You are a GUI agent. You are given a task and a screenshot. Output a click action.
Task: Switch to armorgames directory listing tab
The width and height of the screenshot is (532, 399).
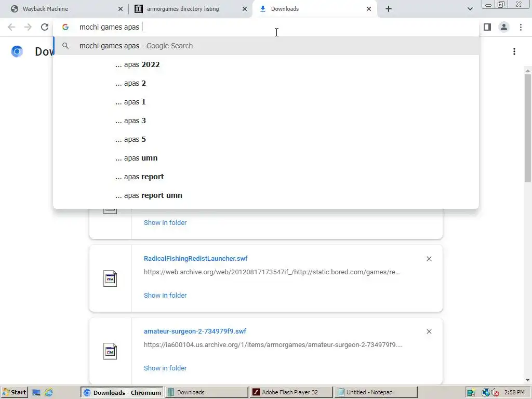click(190, 9)
